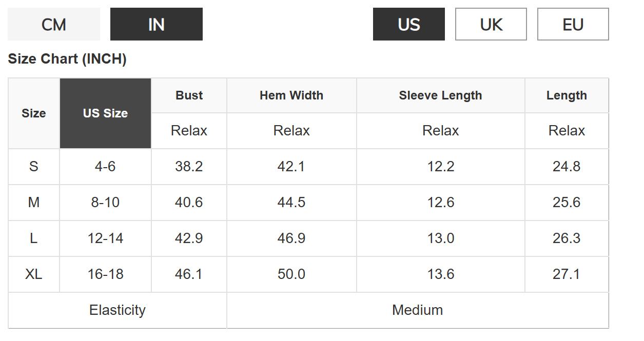
Task: Click the length value 26.3
Action: [x=567, y=238]
